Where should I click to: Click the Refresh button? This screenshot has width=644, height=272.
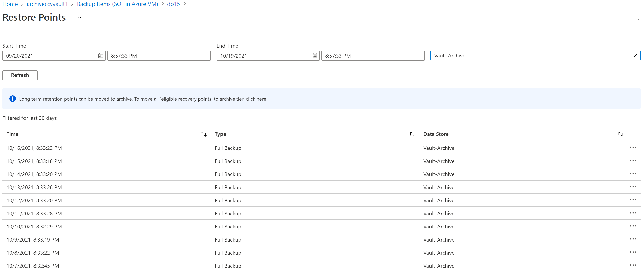pyautogui.click(x=20, y=75)
